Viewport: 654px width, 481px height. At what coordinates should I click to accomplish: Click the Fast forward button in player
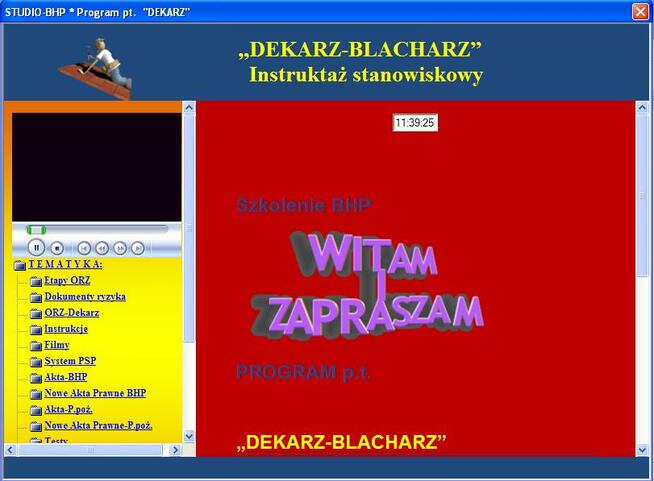(x=120, y=248)
